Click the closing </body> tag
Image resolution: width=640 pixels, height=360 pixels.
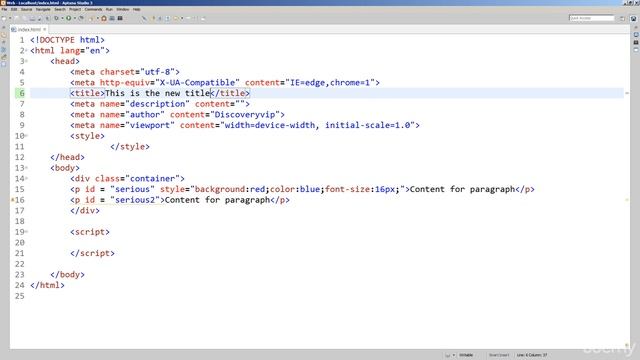tap(67, 275)
